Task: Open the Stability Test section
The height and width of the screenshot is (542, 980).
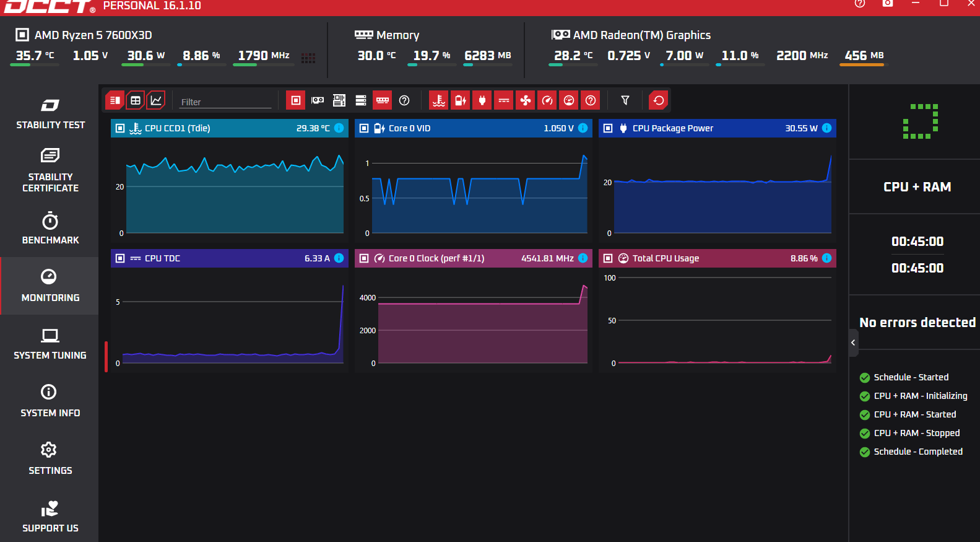Action: 50,114
